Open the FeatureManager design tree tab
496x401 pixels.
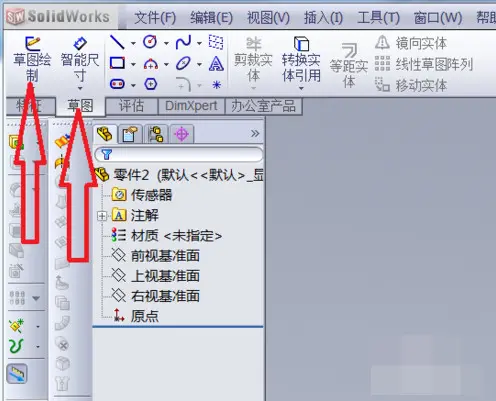105,134
